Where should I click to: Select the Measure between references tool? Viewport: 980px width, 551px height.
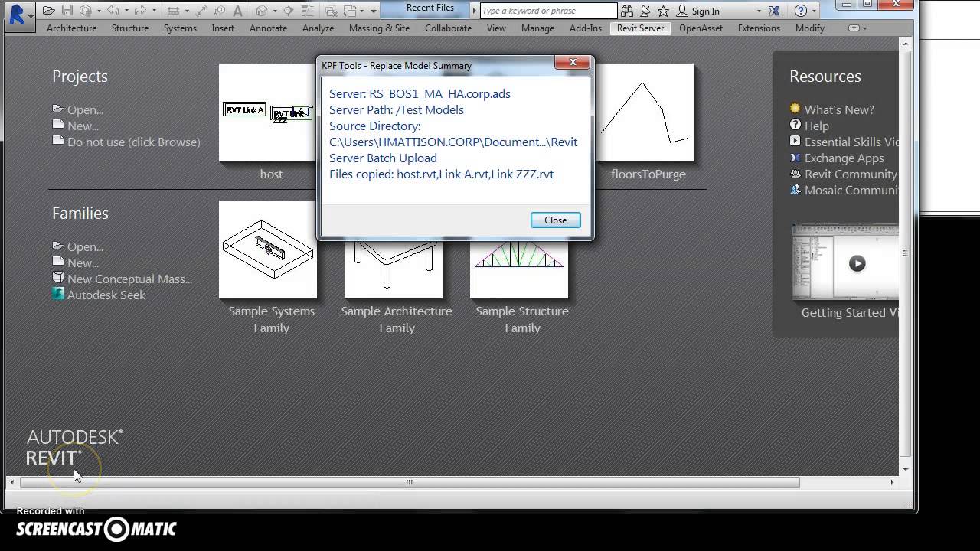174,11
